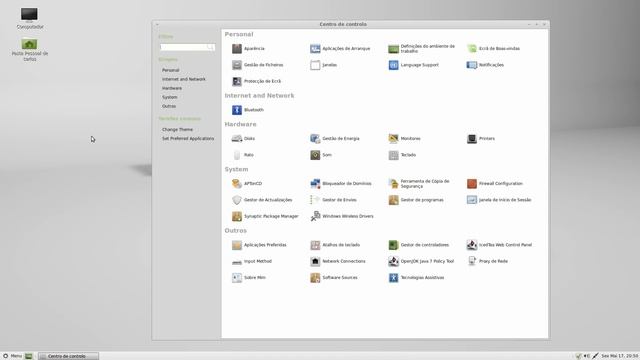This screenshot has height=360, width=640.
Task: Open Gestor de Actualizações
Action: pos(262,200)
